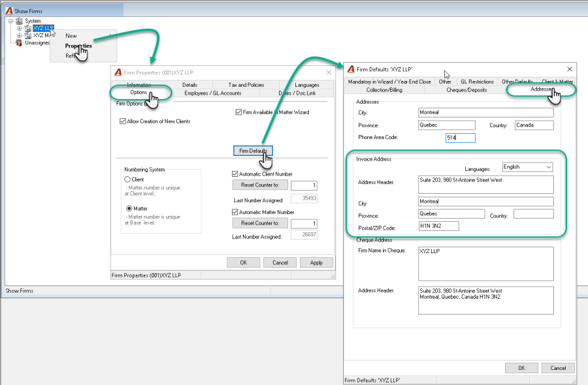Click the Cheque Address Header text box
588x385 pixels.
pyautogui.click(x=486, y=300)
